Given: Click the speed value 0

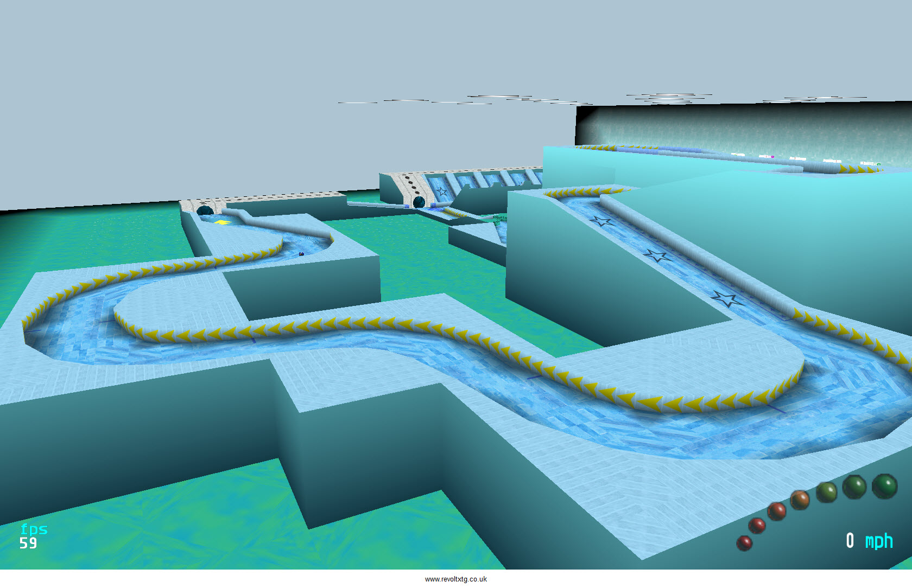Looking at the screenshot, I should click(850, 541).
